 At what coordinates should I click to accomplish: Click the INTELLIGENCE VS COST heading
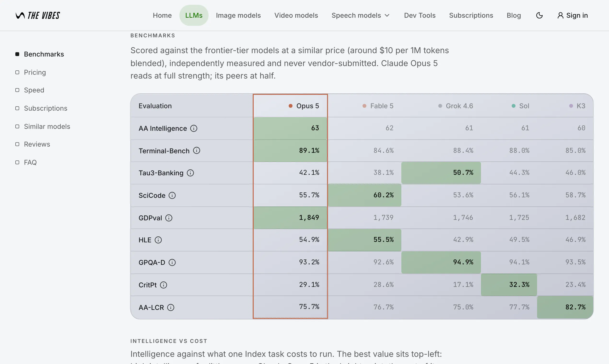point(169,341)
